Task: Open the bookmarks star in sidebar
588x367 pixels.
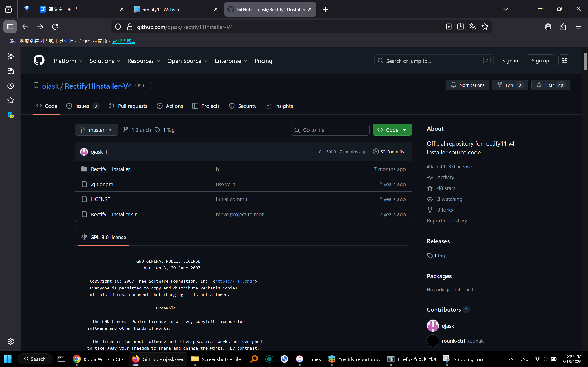Action: pos(10,100)
